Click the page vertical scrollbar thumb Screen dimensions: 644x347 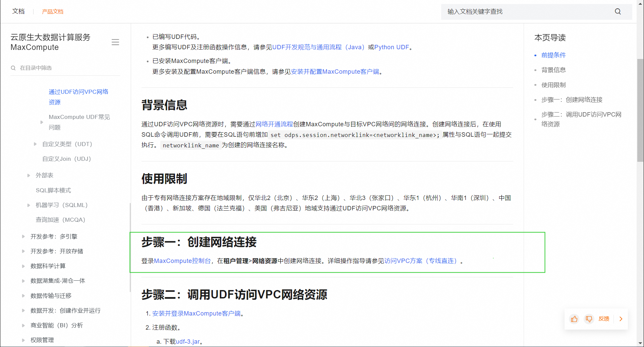(640, 111)
